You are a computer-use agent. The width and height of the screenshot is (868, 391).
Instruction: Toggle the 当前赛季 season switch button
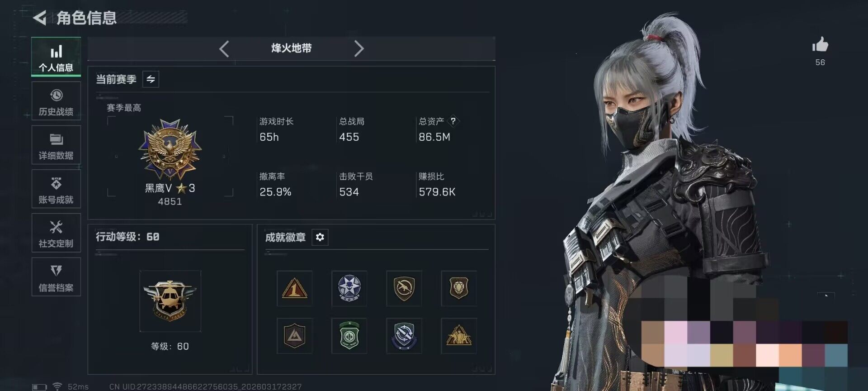coord(151,79)
